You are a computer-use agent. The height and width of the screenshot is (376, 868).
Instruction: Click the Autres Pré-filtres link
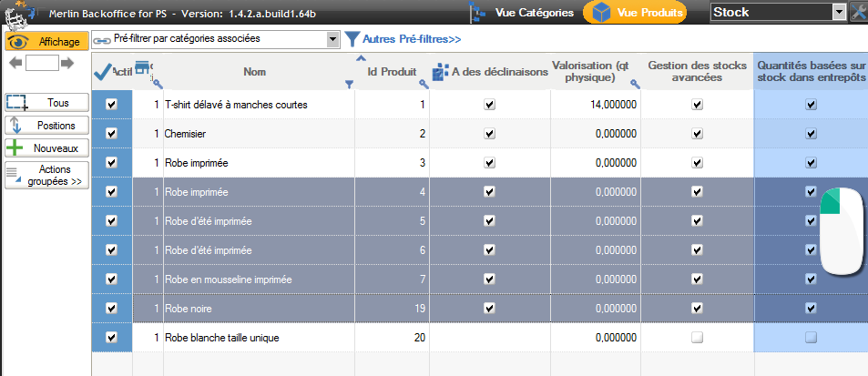click(x=411, y=39)
